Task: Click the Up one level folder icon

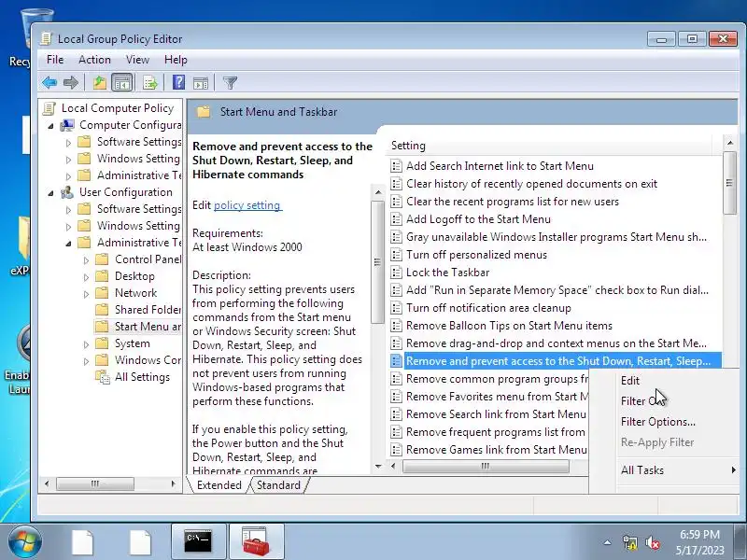Action: [x=99, y=83]
